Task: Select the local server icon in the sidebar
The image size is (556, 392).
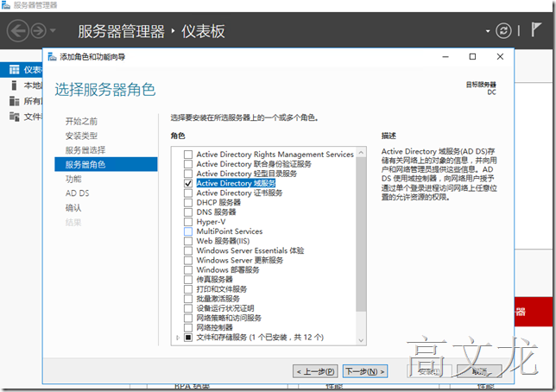Action: coord(14,85)
